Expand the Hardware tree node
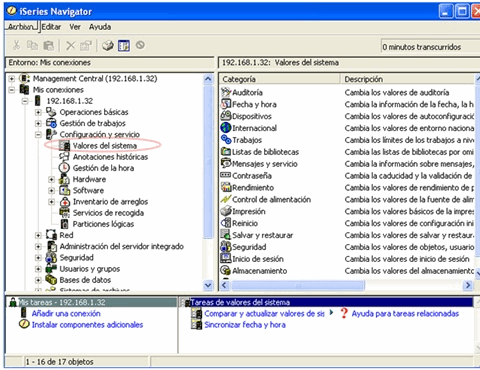Screen dimensions: 480x370 [x=52, y=179]
